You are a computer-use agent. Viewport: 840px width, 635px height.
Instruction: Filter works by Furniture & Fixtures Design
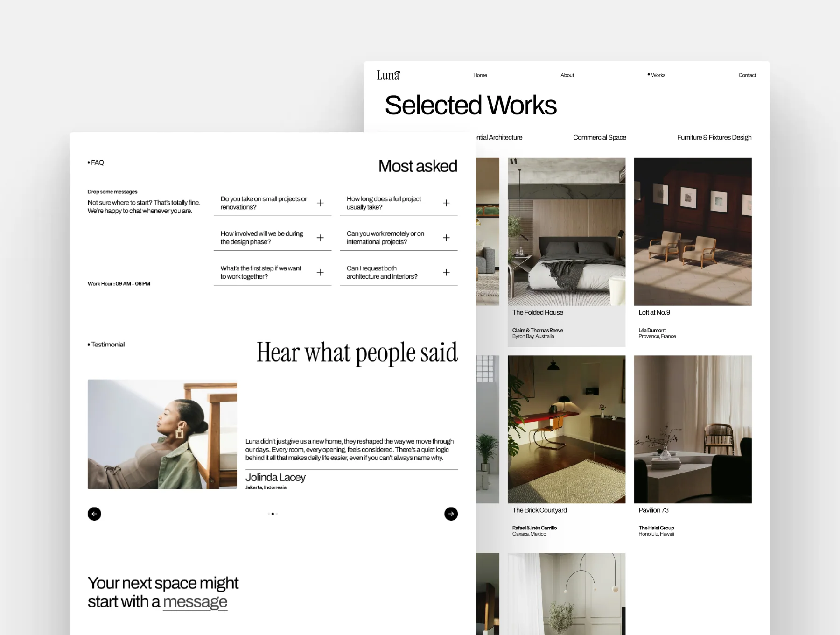pos(714,137)
